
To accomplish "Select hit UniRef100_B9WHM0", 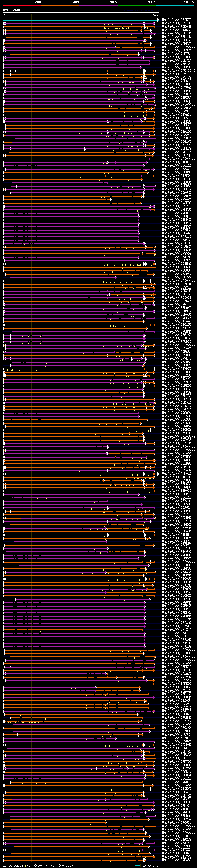I will coord(177,332).
